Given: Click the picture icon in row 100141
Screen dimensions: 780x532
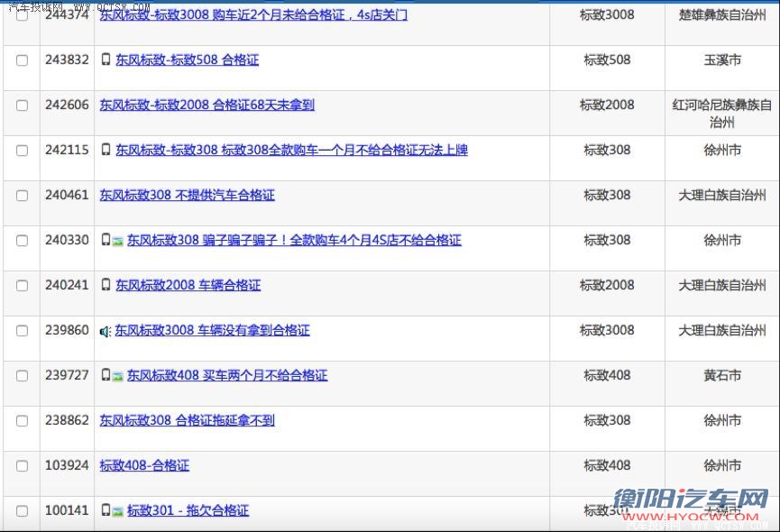Looking at the screenshot, I should point(117,512).
